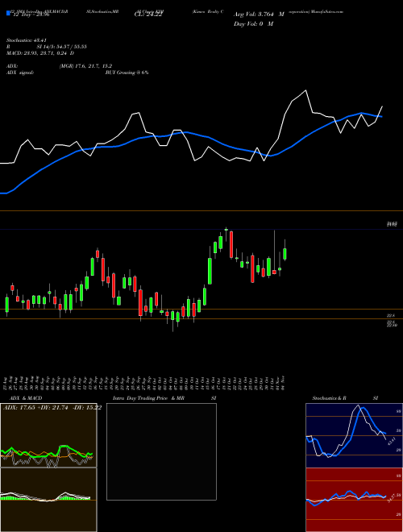The image size is (403, 532).
Task: Click the last green candlestick on the chart
Action: [285, 253]
